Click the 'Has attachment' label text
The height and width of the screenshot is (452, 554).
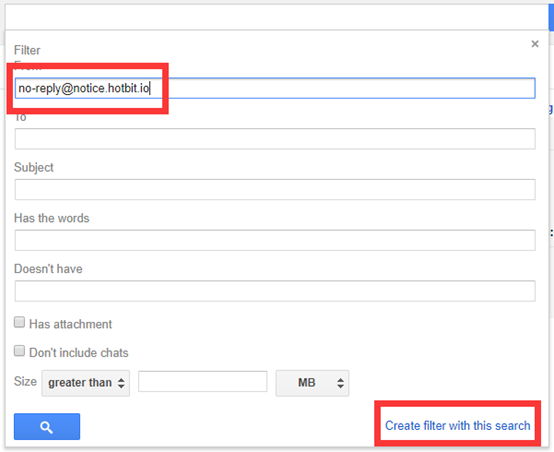tap(70, 324)
